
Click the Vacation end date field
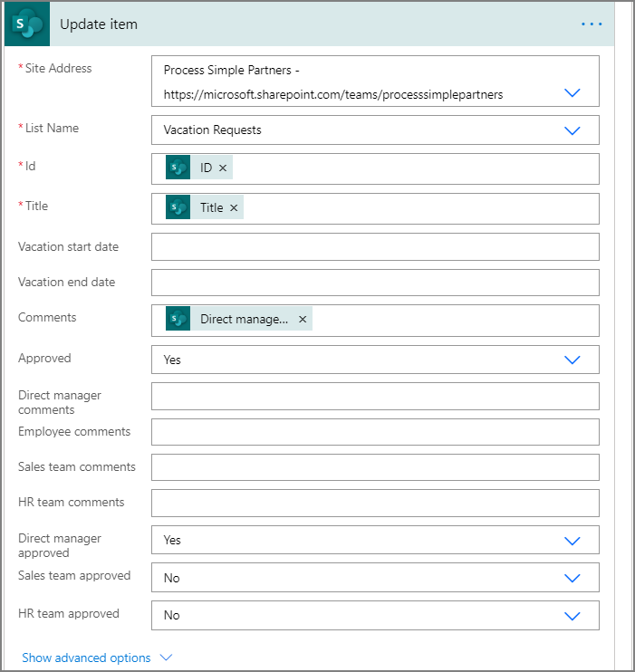[x=375, y=282]
